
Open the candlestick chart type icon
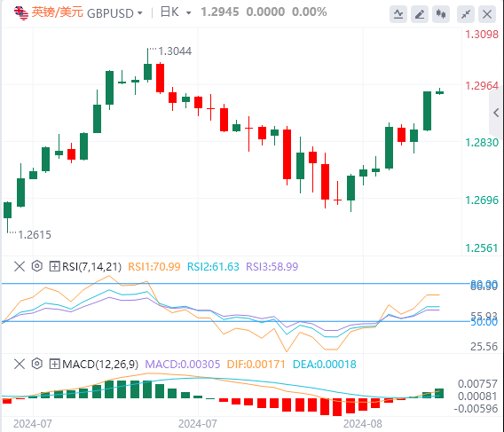click(x=441, y=14)
